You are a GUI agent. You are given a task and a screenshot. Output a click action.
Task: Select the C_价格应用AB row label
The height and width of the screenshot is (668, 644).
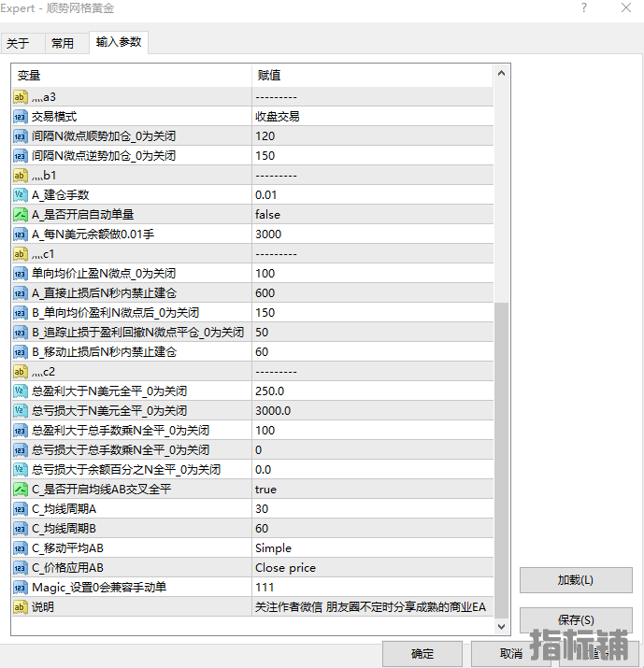tap(68, 567)
